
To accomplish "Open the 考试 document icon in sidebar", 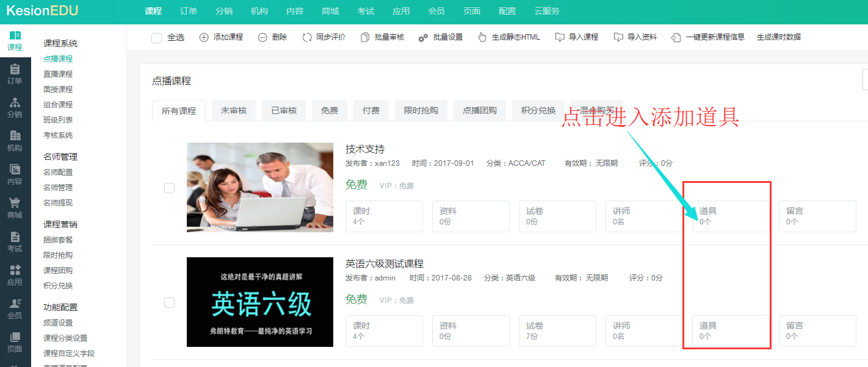I will (15, 237).
